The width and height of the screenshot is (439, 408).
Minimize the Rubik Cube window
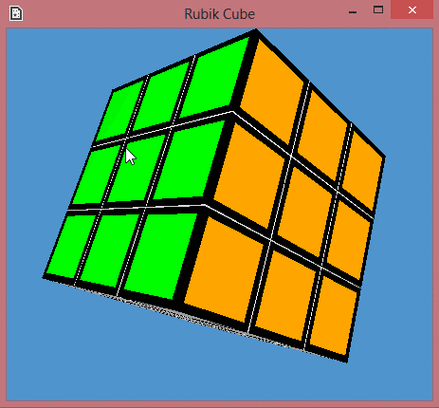point(353,12)
